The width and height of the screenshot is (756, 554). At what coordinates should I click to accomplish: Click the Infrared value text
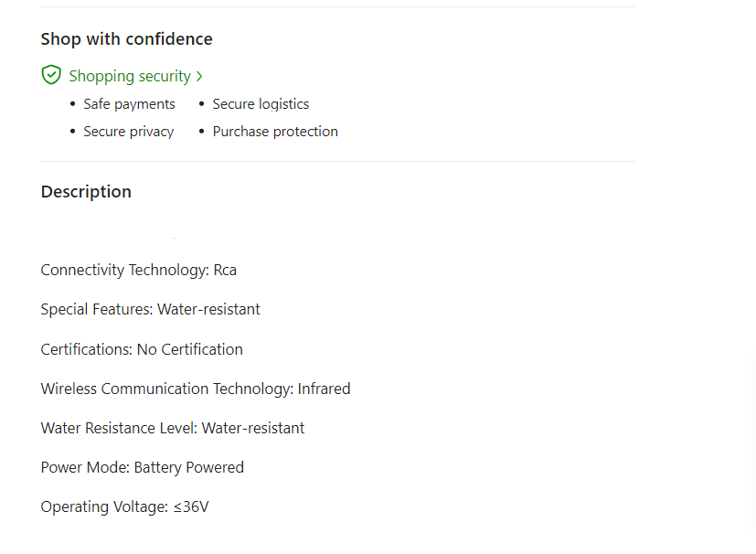point(325,389)
